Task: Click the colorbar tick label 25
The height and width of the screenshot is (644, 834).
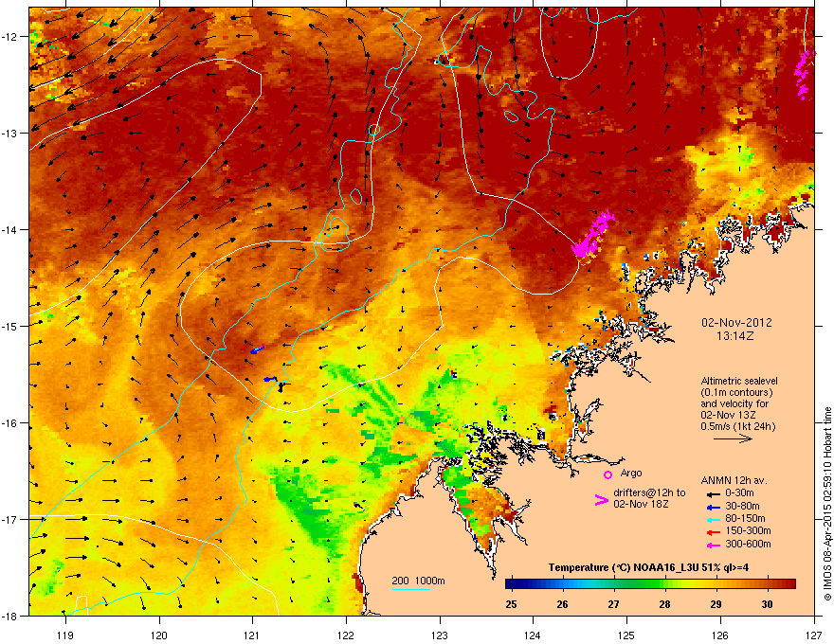Action: (511, 604)
